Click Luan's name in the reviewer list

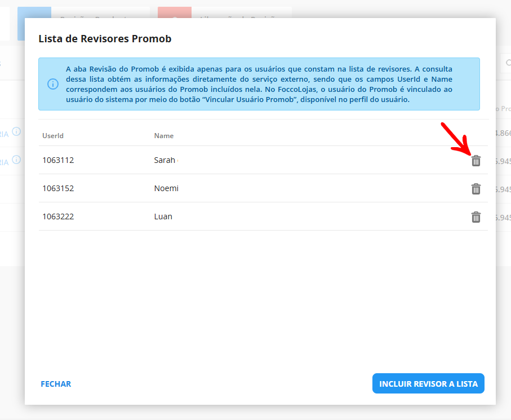click(x=163, y=216)
